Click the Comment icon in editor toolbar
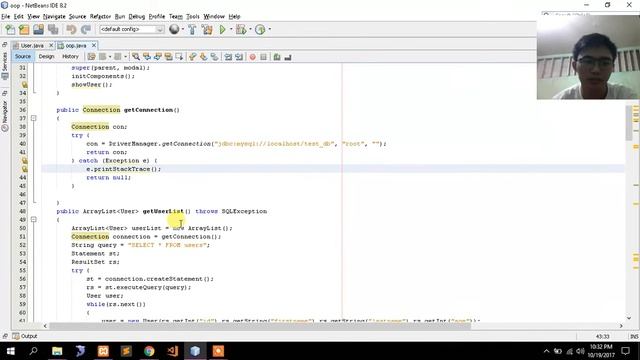 277,57
